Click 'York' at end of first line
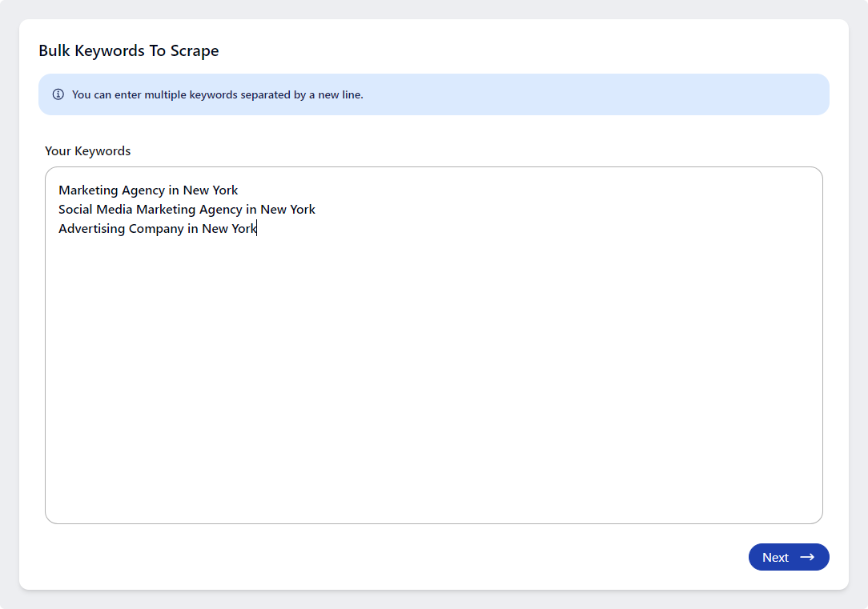 (225, 190)
